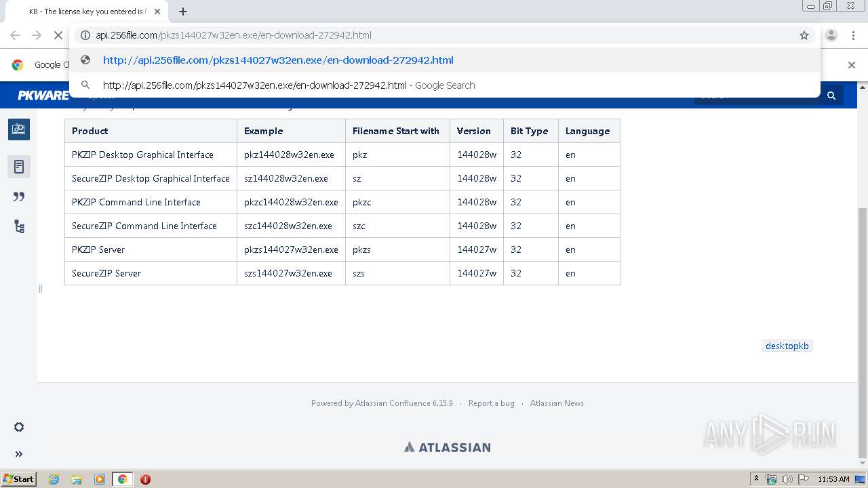Launch Internet Explorer from the taskbar
The height and width of the screenshot is (488, 868).
(54, 479)
